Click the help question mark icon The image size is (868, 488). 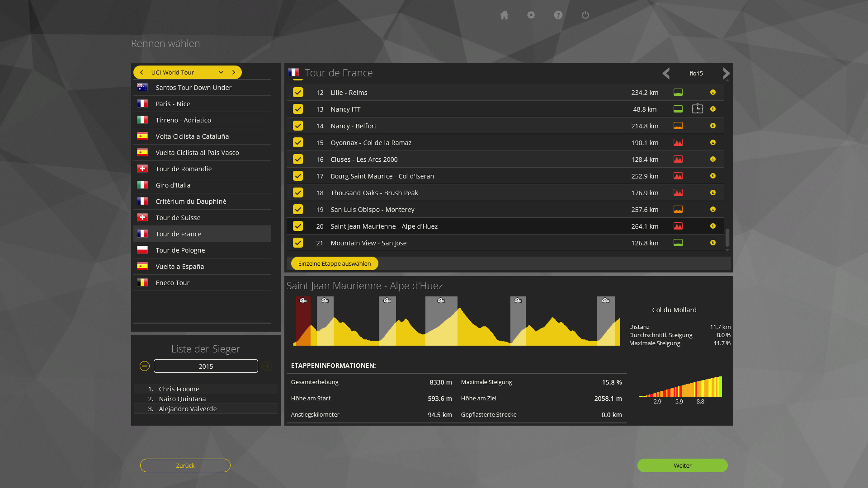click(558, 15)
